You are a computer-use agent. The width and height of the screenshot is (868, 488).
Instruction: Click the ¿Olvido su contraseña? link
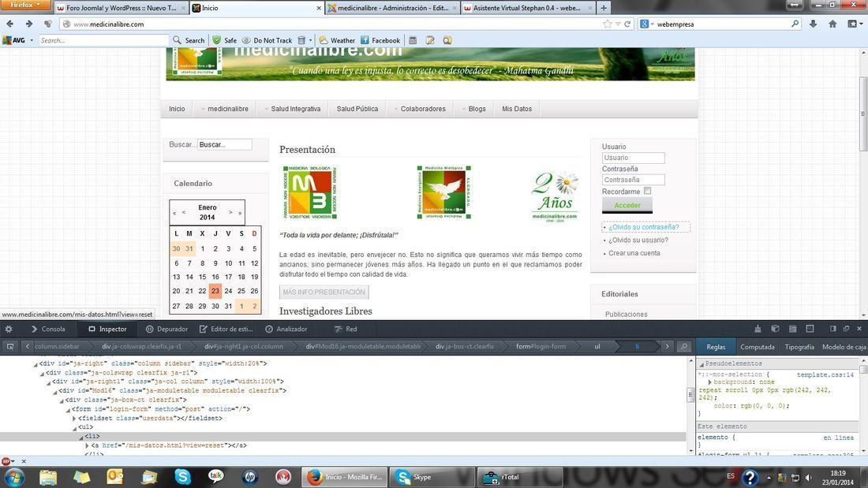[x=643, y=227]
